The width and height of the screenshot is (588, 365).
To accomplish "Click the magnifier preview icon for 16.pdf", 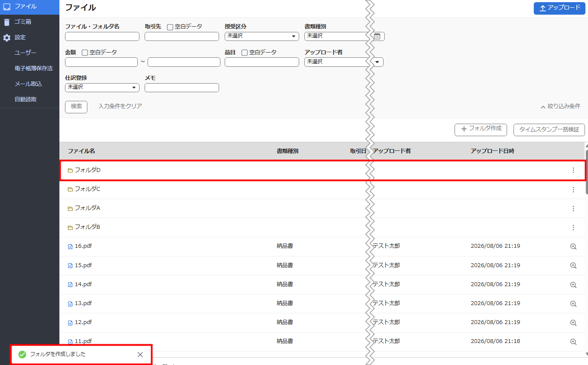I will (573, 246).
